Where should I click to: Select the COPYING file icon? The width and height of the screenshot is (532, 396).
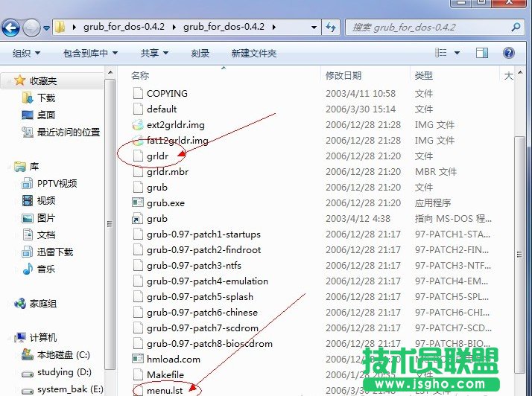pyautogui.click(x=138, y=93)
